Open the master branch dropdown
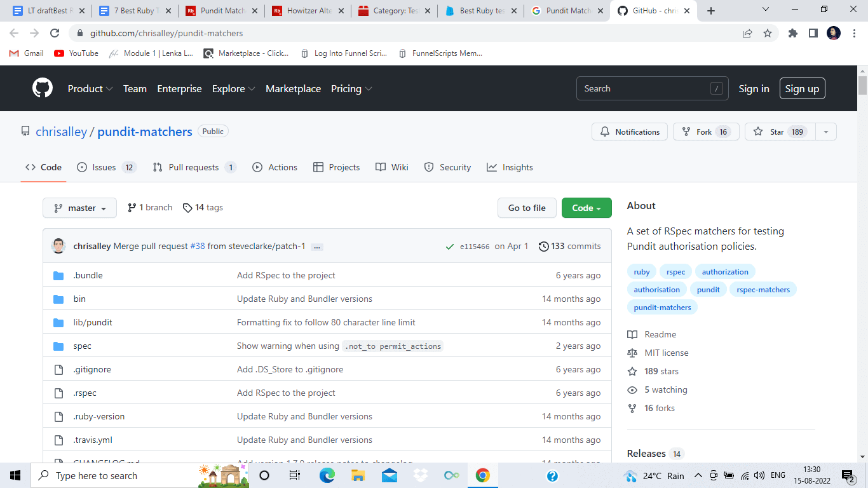868x488 pixels. 79,208
